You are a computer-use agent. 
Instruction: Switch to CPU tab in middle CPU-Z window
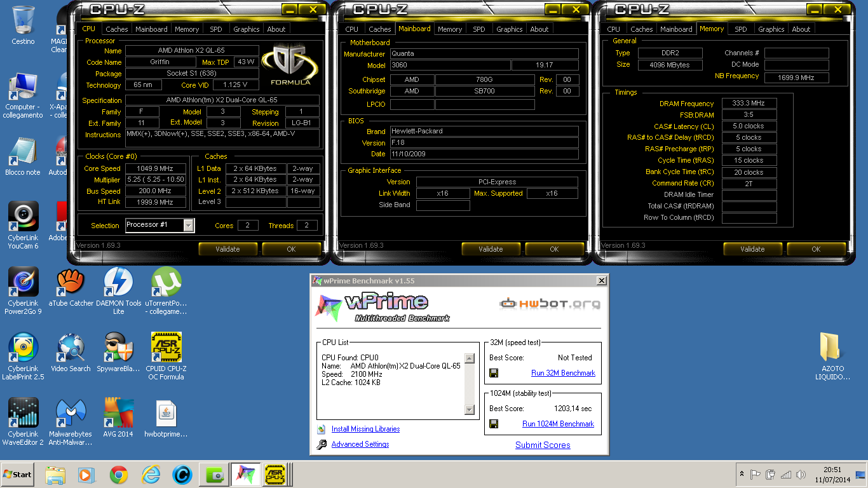(352, 29)
